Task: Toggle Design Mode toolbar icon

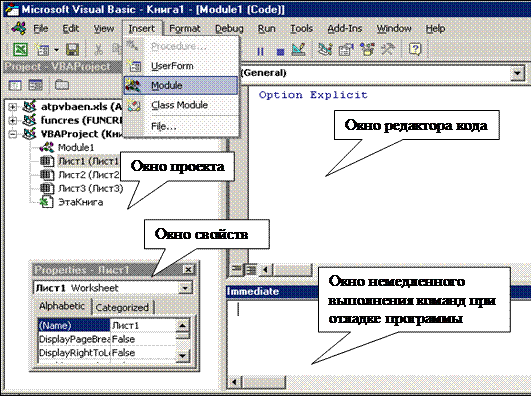Action: 298,50
